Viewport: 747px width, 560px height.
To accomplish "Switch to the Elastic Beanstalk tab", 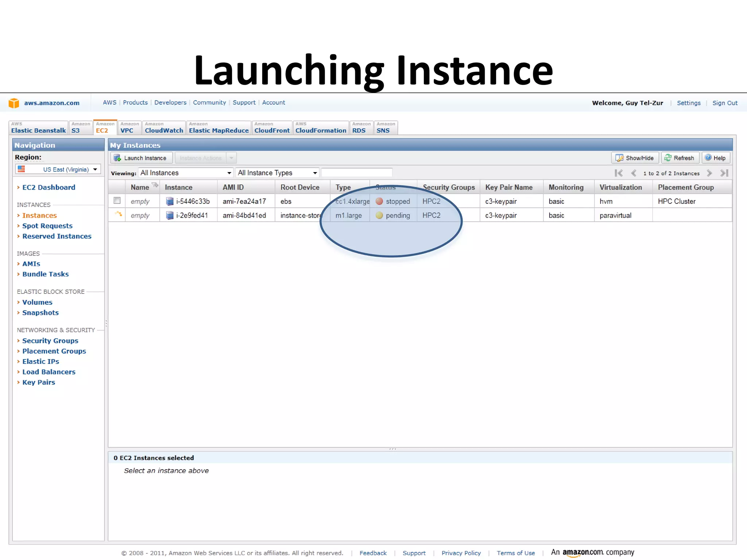I will pos(38,128).
